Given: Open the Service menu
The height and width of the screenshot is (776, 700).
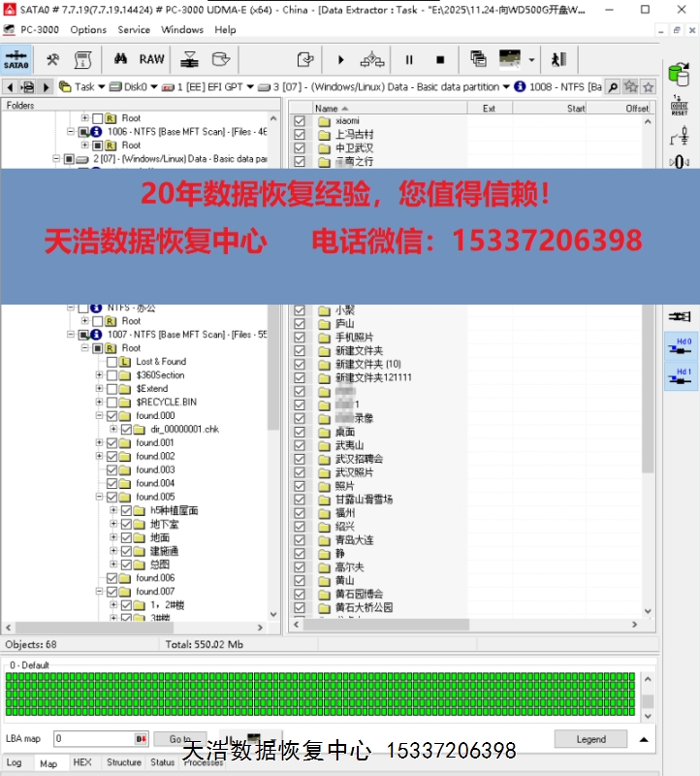Looking at the screenshot, I should [134, 30].
